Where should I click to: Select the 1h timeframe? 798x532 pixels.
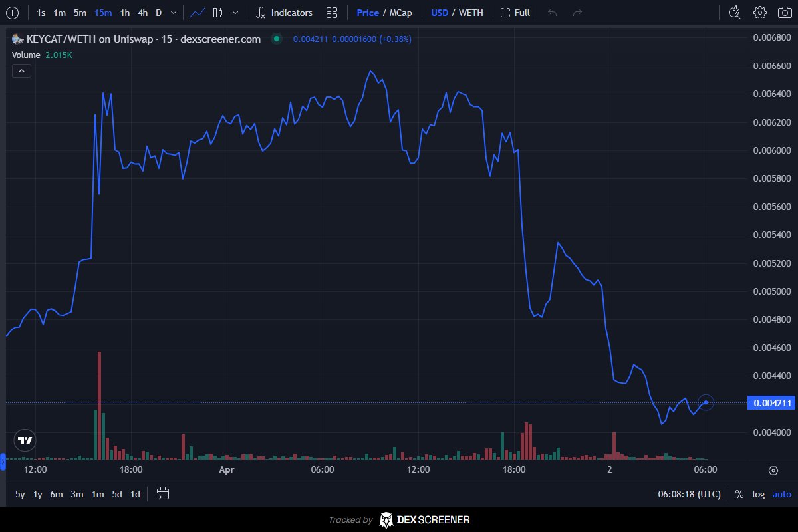coord(125,13)
